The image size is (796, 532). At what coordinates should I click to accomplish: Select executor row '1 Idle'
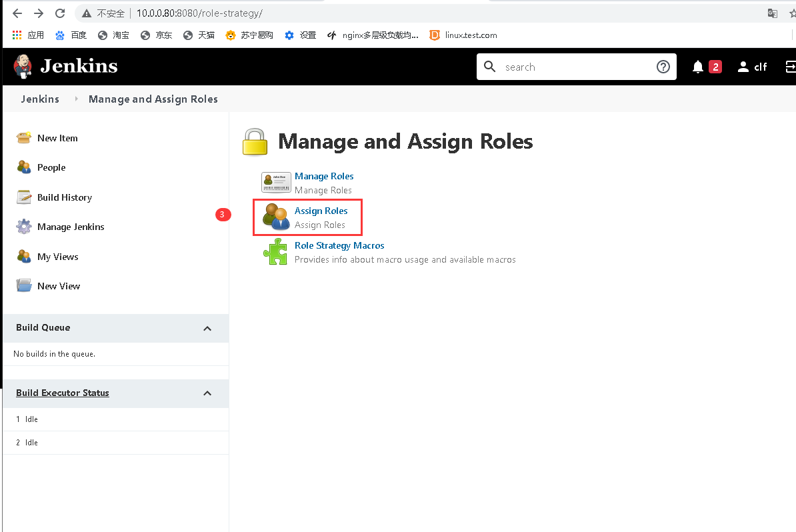click(116, 419)
